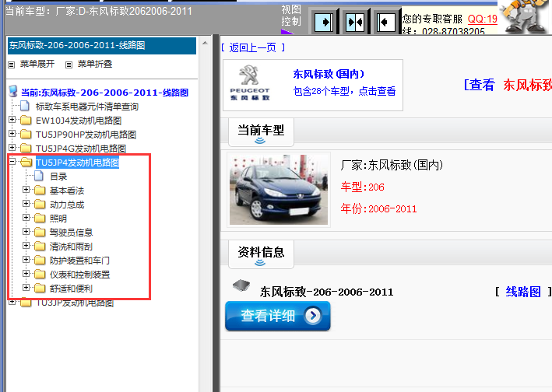Click the mechanic mascot image
The width and height of the screenshot is (552, 392).
tap(524, 17)
